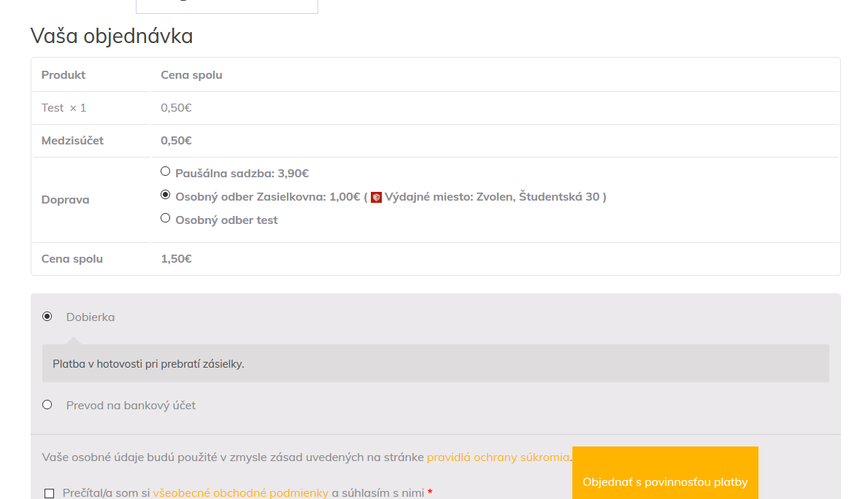Choose Osobný odber test shipping option

coord(165,218)
